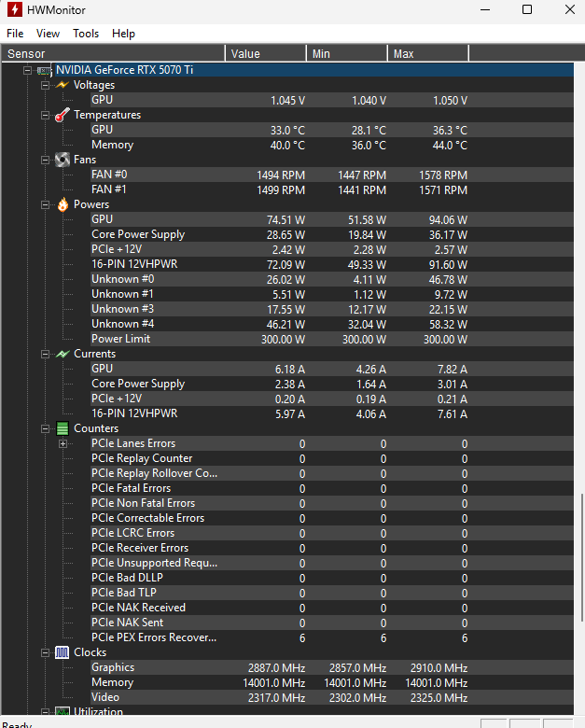The width and height of the screenshot is (585, 728).
Task: Select the FAN #0 row
Action: click(332, 175)
